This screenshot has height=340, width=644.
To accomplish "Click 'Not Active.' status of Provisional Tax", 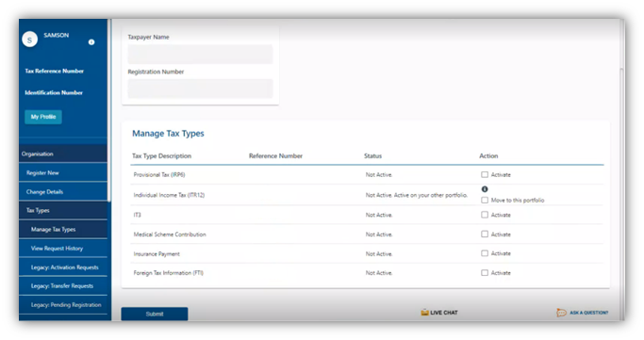I will 379,175.
